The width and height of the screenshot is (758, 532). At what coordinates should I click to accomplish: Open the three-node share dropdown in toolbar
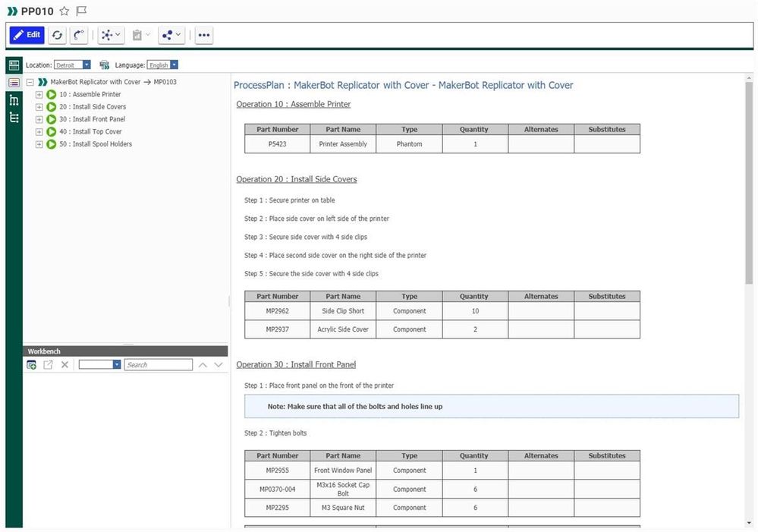click(171, 35)
